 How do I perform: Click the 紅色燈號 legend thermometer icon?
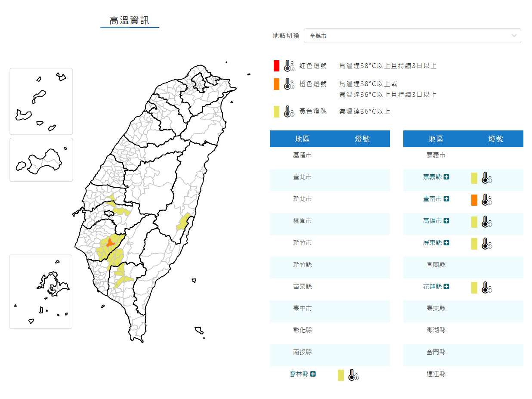click(289, 66)
